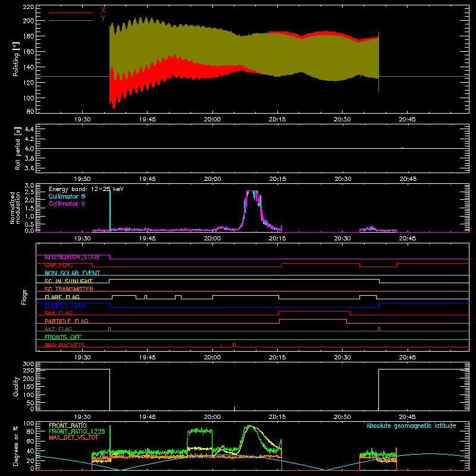Select the olive Y legend label
The image size is (476, 476).
[103, 18]
